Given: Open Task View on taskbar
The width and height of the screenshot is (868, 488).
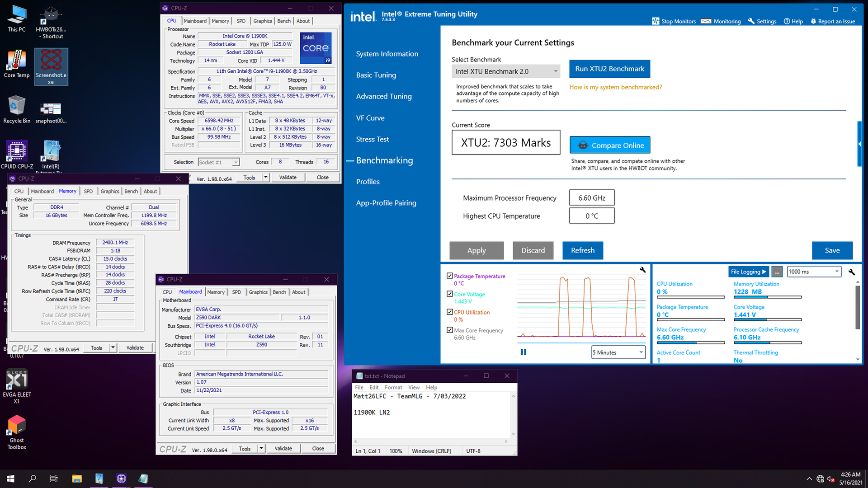Looking at the screenshot, I should (54, 479).
